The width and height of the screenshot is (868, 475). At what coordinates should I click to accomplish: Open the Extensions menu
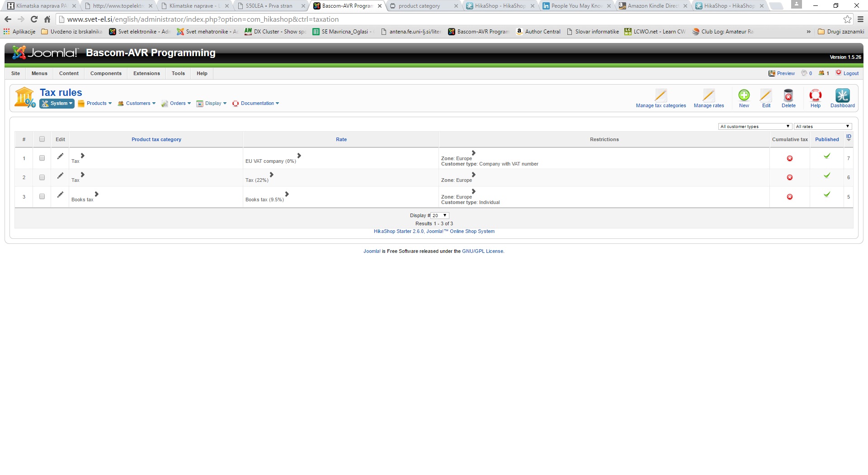pos(146,73)
